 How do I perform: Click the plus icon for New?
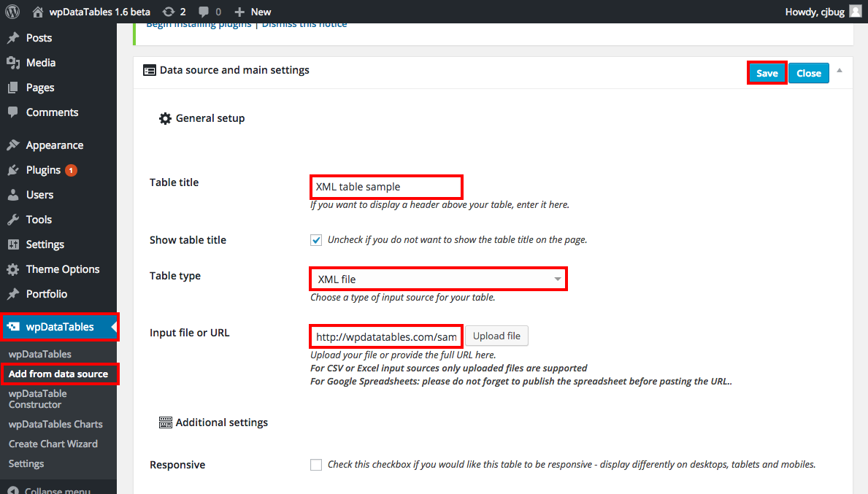coord(239,12)
